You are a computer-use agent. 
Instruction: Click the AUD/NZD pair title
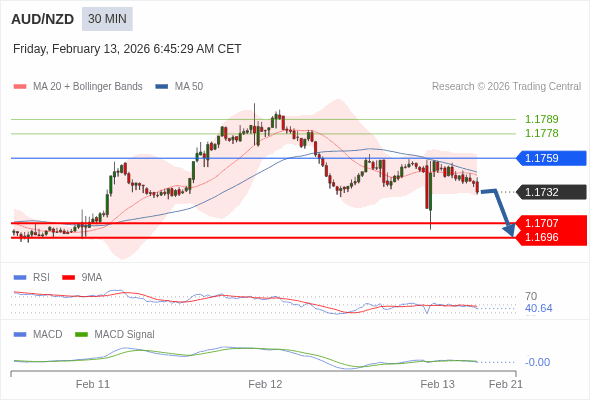coord(43,19)
